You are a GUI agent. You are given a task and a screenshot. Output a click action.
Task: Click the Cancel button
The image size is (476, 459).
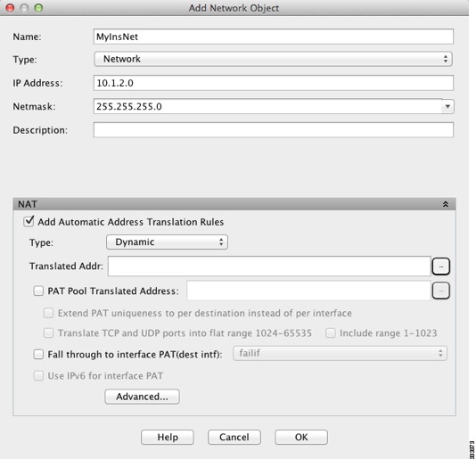[234, 437]
